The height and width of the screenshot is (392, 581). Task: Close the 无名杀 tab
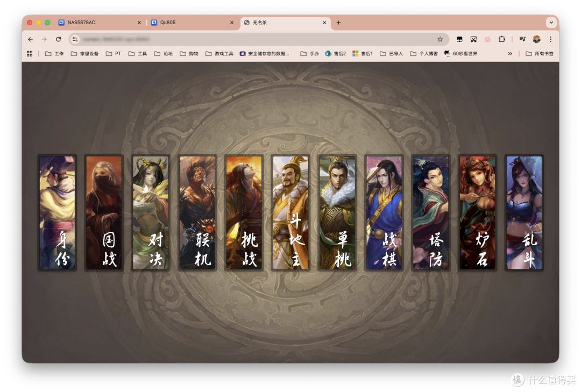pyautogui.click(x=324, y=23)
